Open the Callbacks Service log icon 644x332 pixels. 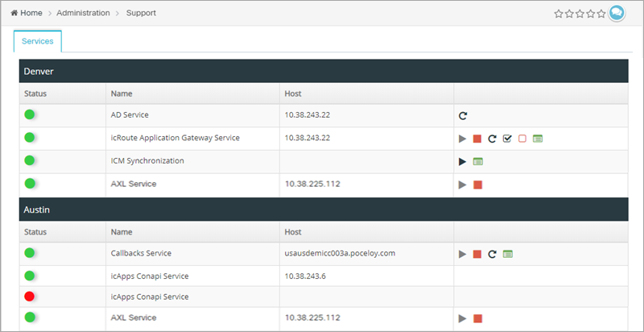tap(508, 254)
